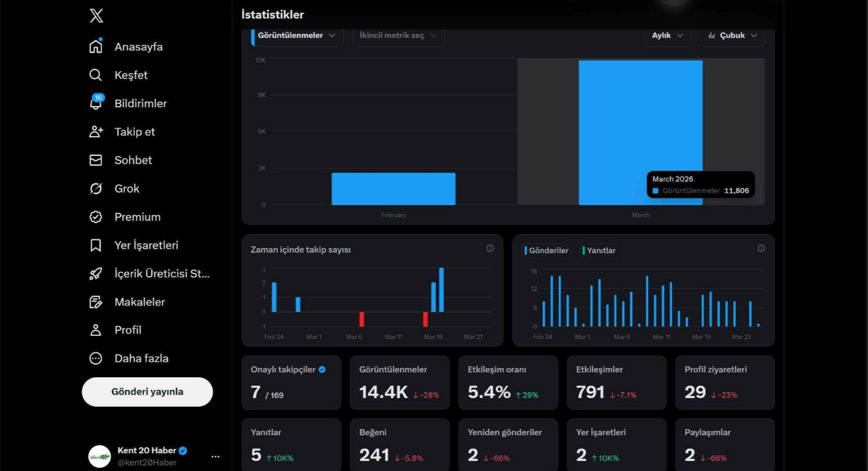
Task: Open İçerik Üreticisi rocket icon
Action: pos(96,274)
